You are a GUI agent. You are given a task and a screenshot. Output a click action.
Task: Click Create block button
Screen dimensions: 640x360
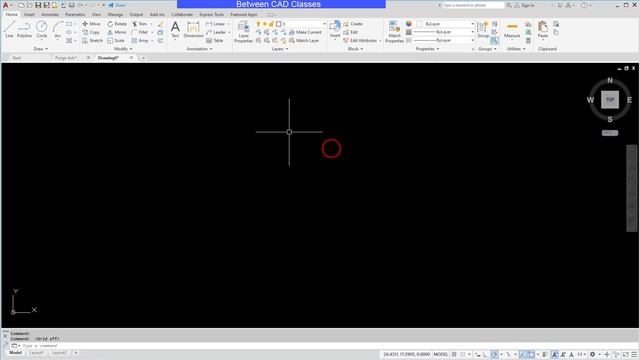point(353,24)
